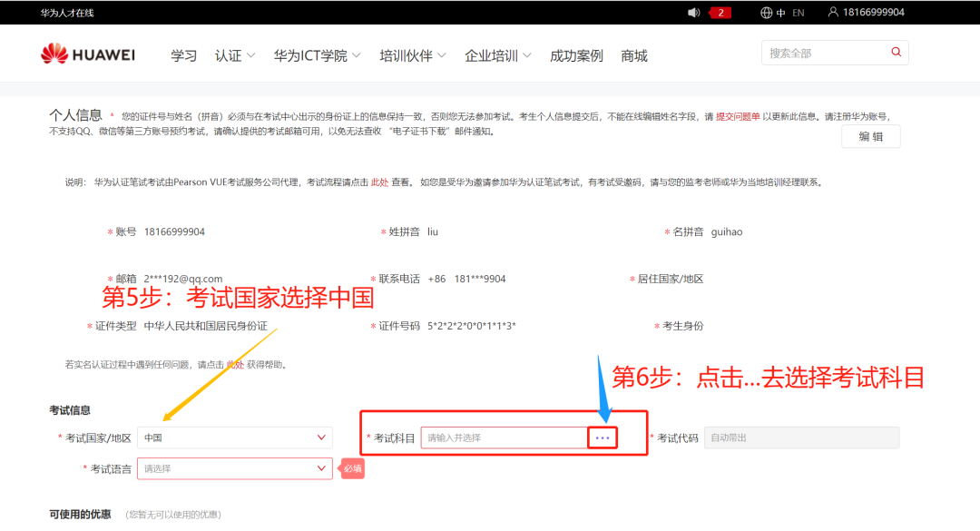Click the 账号 value 18166999904 in form

(x=174, y=232)
